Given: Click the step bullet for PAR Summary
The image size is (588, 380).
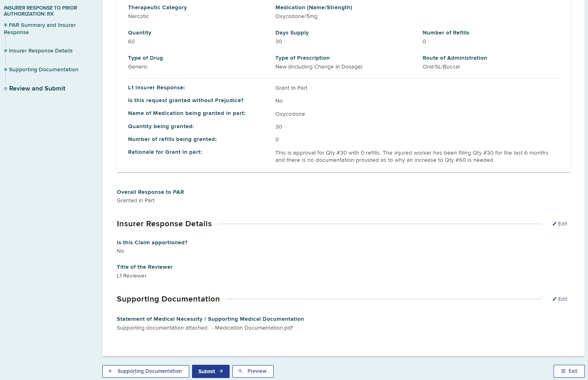Looking at the screenshot, I should tap(6, 25).
